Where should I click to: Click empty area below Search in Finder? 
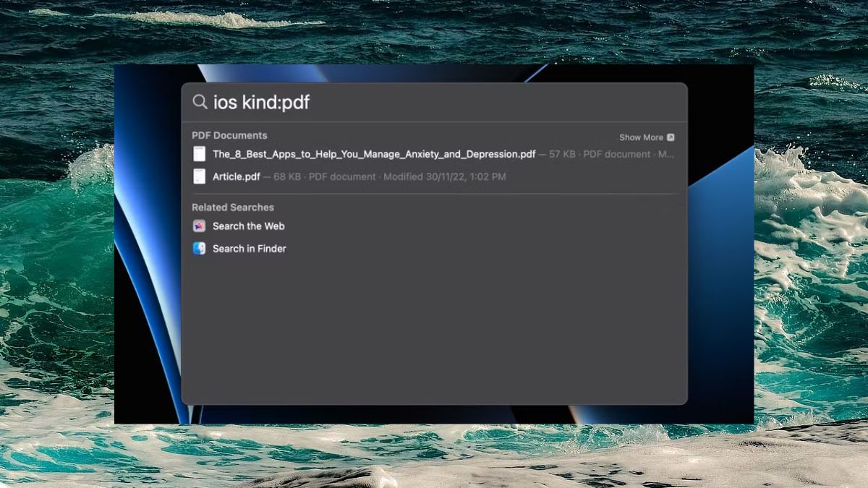pos(434,325)
